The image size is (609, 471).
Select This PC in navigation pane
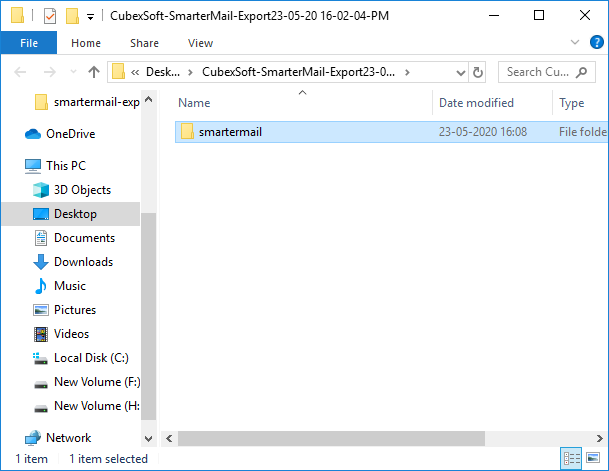tap(66, 166)
